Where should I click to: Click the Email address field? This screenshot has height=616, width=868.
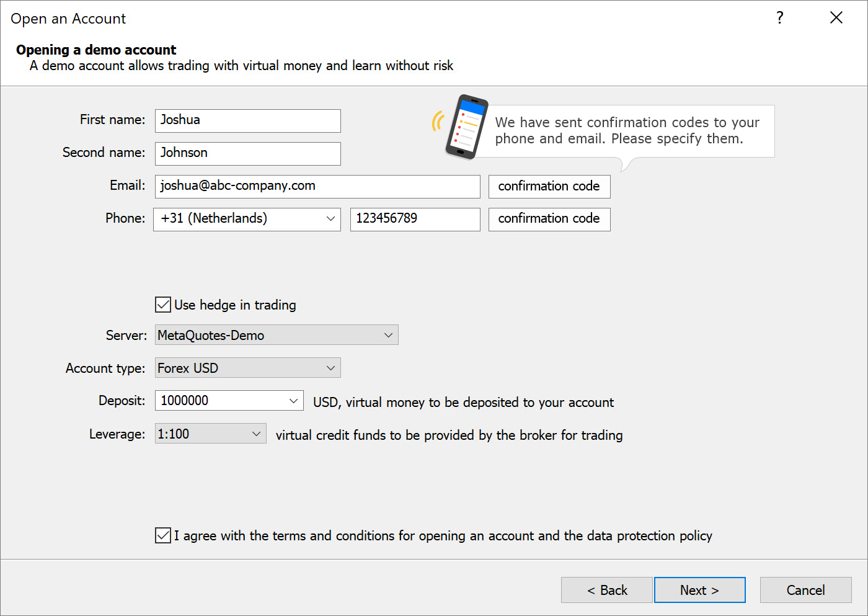click(x=317, y=186)
